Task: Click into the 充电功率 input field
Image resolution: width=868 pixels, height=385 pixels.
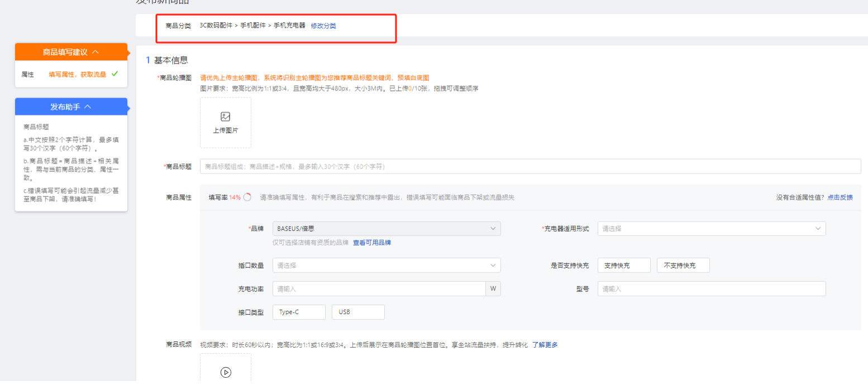Action: click(379, 289)
